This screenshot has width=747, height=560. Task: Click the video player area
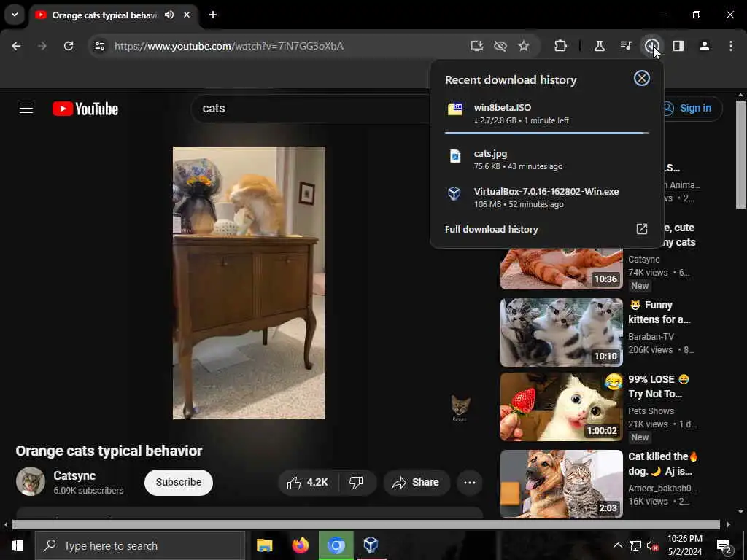coord(249,283)
